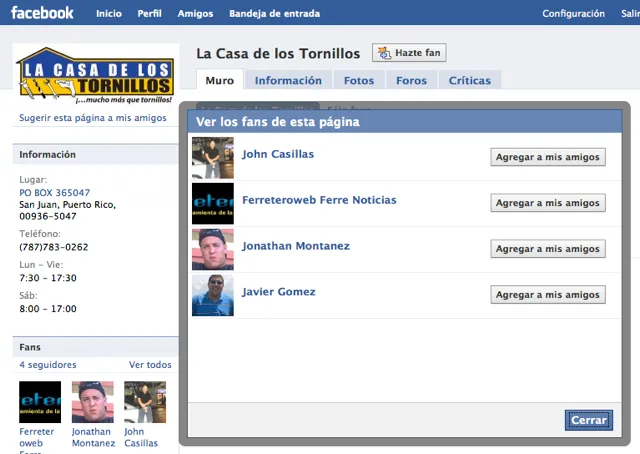The height and width of the screenshot is (454, 640).
Task: Add John Casillas to mis amigos
Action: (548, 157)
